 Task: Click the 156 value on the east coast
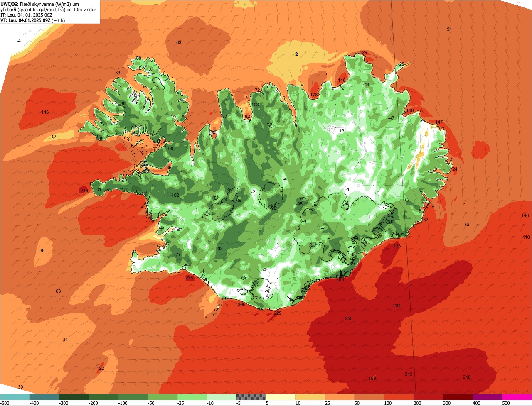[410, 110]
